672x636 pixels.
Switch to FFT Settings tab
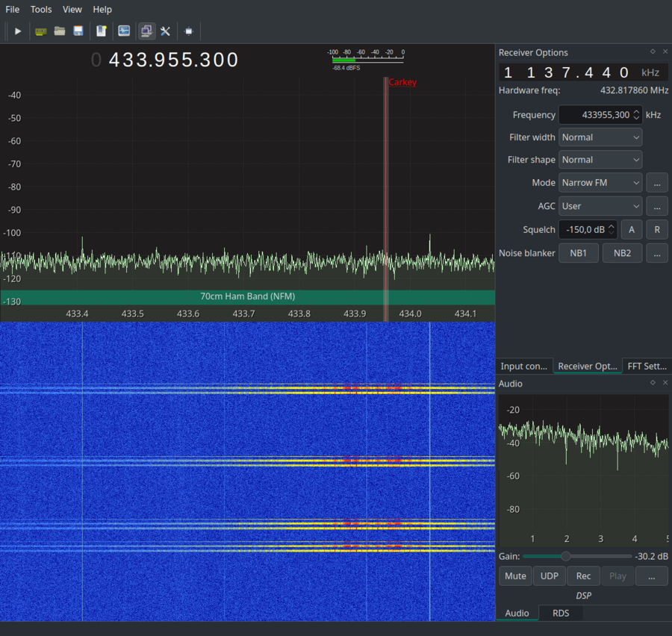pyautogui.click(x=647, y=366)
